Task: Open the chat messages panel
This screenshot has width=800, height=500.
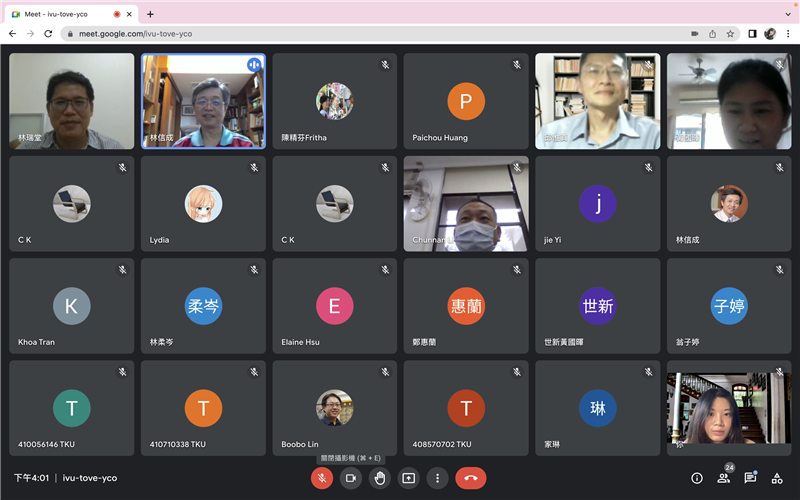Action: click(750, 478)
